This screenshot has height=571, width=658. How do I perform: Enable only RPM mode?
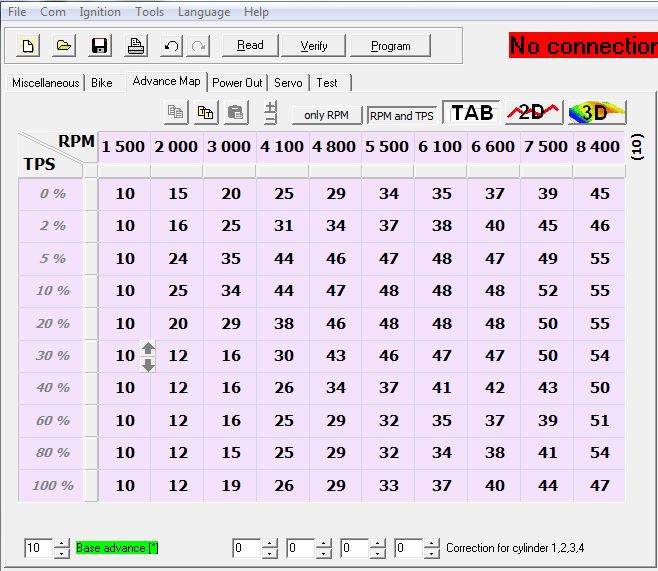[x=326, y=115]
